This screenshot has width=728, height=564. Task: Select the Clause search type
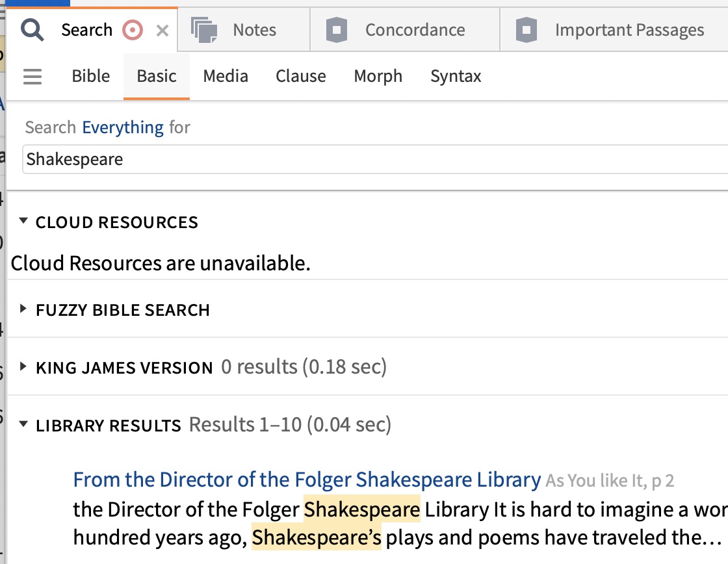(301, 76)
